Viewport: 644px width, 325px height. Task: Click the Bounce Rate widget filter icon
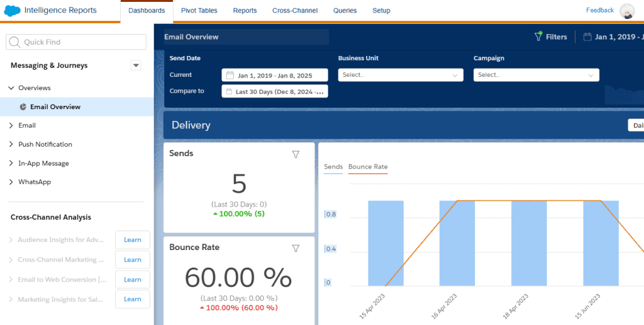(296, 248)
